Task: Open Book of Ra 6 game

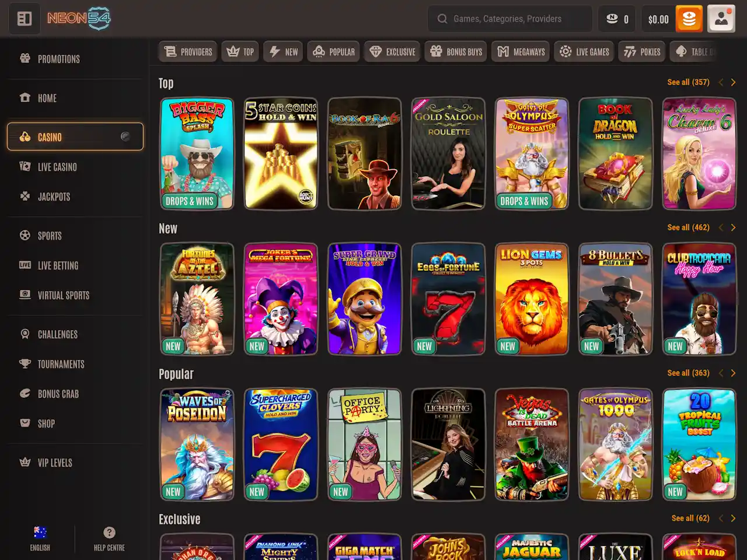Action: pyautogui.click(x=365, y=153)
